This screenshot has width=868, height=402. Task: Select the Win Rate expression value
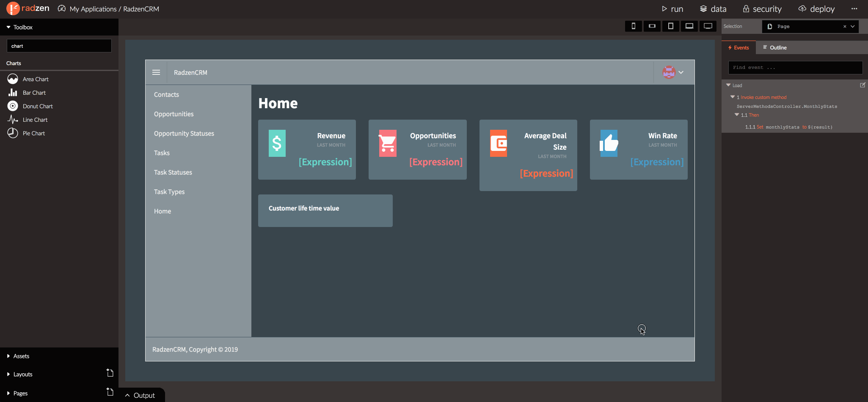(657, 162)
